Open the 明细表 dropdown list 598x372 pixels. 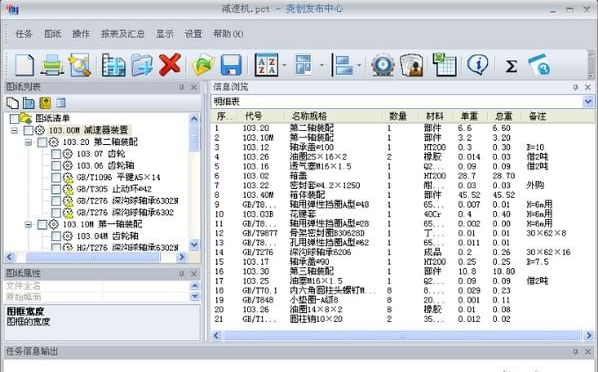[588, 101]
